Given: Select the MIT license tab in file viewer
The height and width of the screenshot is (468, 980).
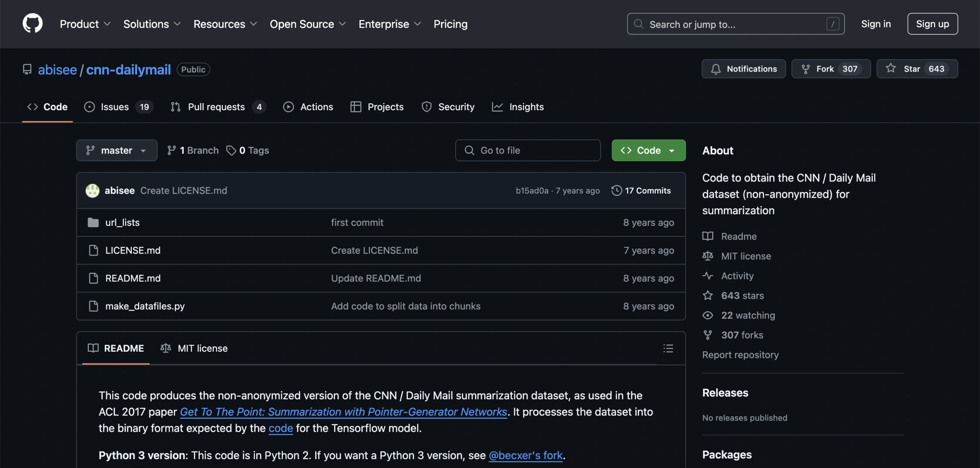Looking at the screenshot, I should pos(194,348).
